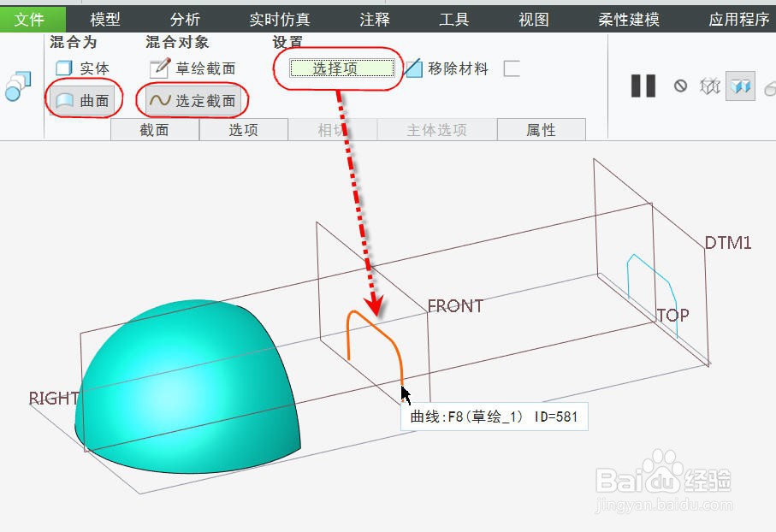The width and height of the screenshot is (776, 532).
Task: Open the 工具 tab
Action: [x=453, y=20]
